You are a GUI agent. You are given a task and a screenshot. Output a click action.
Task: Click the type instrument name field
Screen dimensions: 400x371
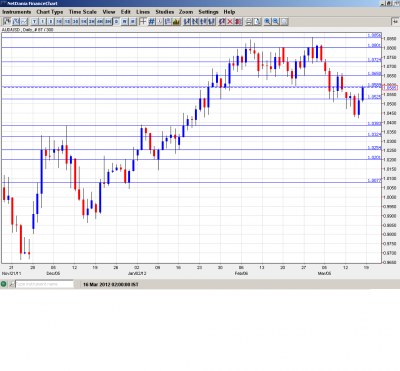click(x=45, y=284)
